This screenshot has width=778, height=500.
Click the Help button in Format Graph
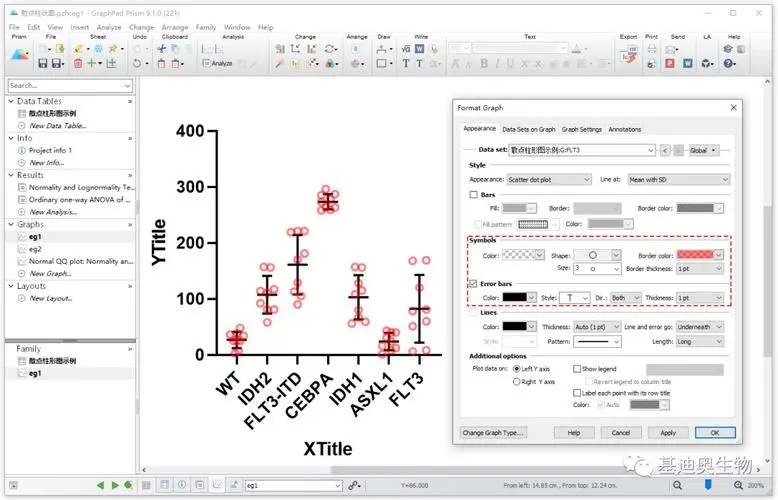point(574,433)
